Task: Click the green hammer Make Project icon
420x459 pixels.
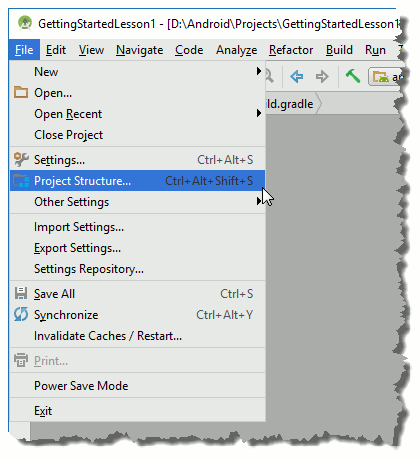Action: pos(353,76)
